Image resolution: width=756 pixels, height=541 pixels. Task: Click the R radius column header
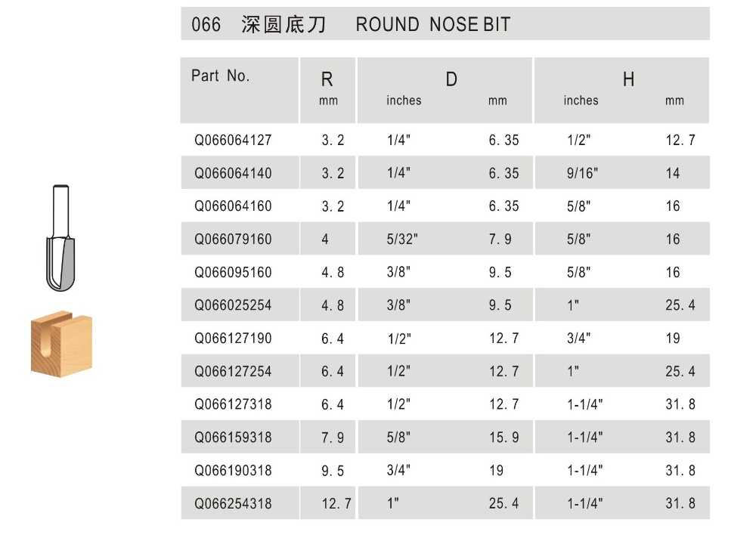(327, 79)
